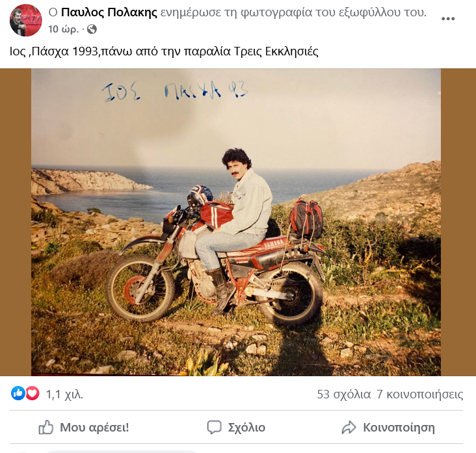This screenshot has width=476, height=453.
Task: Click the handwritten ΙΟΣ ΠΑΣΧΑ 93 note
Action: tap(175, 91)
